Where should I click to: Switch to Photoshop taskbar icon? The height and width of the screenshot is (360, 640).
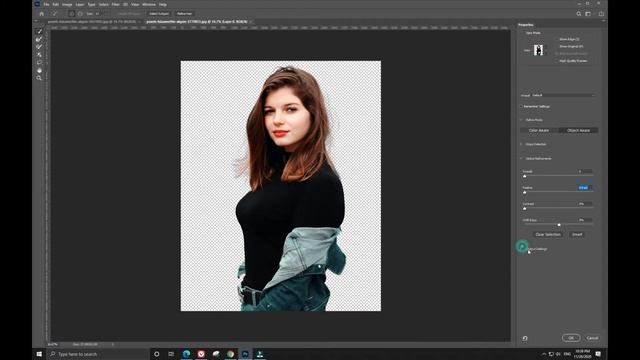point(245,354)
